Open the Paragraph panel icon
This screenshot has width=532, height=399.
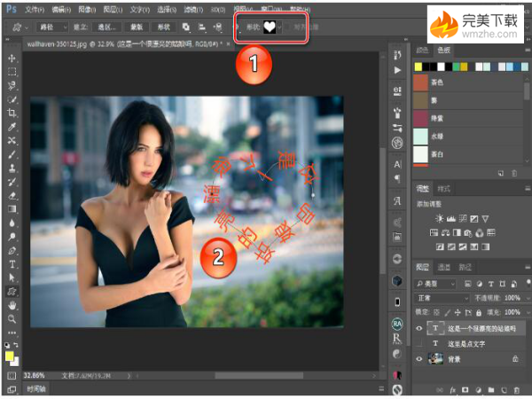(x=397, y=178)
